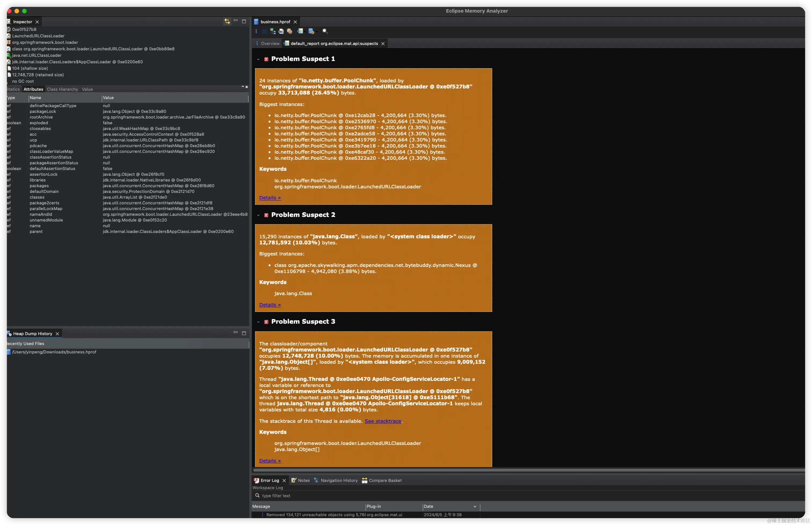Select business.hprof in Heap Dump History
Viewport: 812px width, 525px height.
(54, 352)
